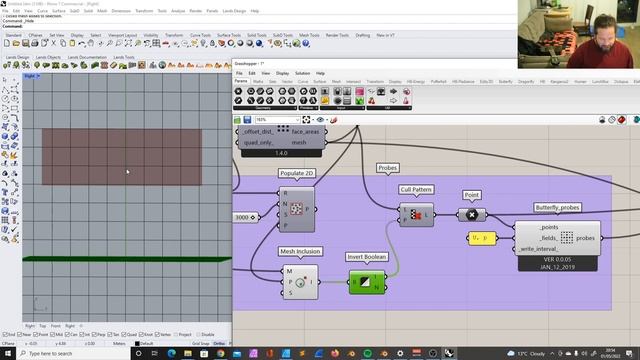Open the Default layer dropdown in status bar

tap(146, 344)
